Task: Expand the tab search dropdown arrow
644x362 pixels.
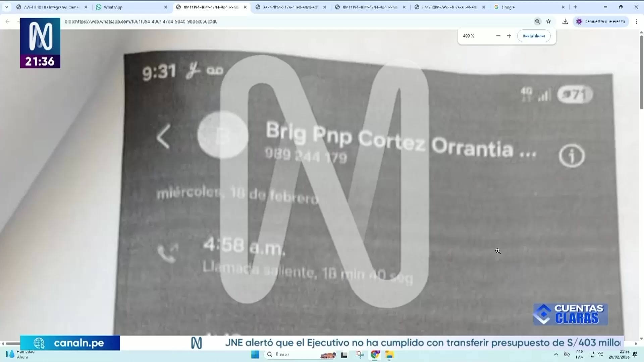Action: click(x=7, y=7)
